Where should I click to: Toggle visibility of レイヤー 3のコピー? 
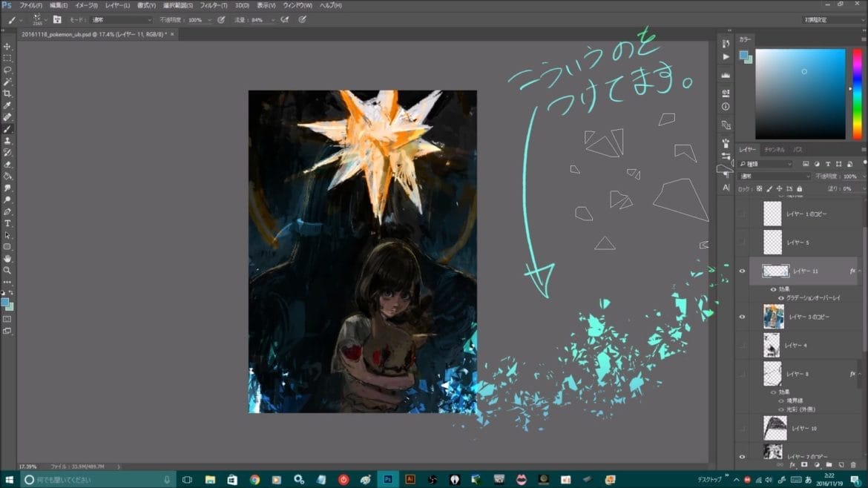742,316
